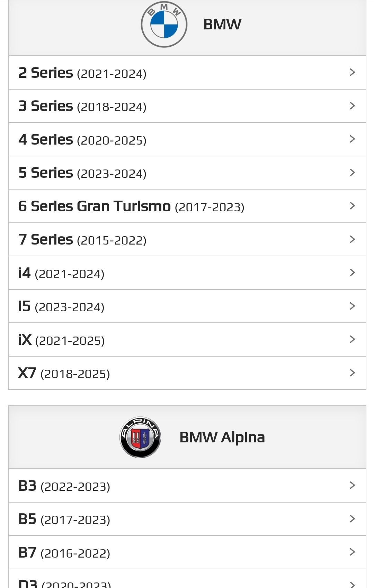Open Alpina B7 (2016-2022)
This screenshot has width=374, height=588.
[x=187, y=552]
